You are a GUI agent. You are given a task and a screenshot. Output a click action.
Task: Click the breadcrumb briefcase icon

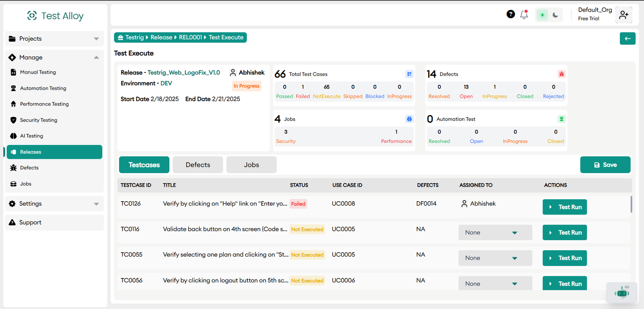(x=120, y=37)
